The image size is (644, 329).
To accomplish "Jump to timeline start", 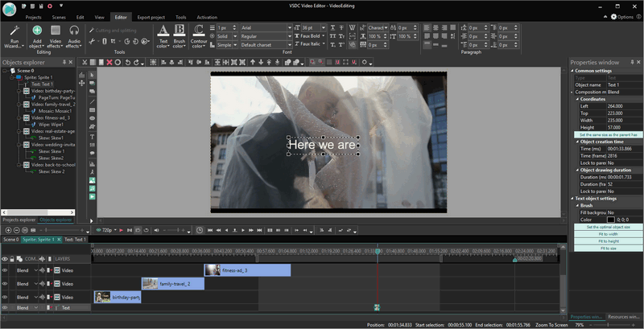I will tap(210, 231).
